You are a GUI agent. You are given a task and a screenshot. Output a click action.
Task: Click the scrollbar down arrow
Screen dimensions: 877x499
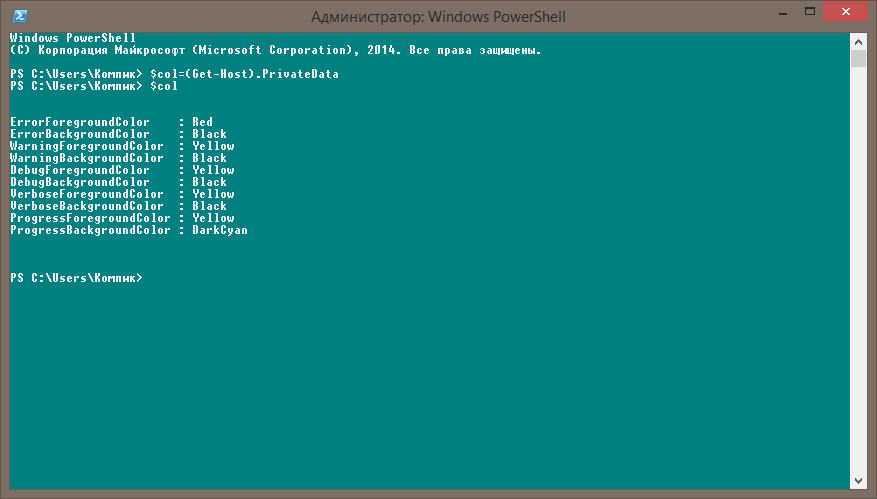coord(858,481)
